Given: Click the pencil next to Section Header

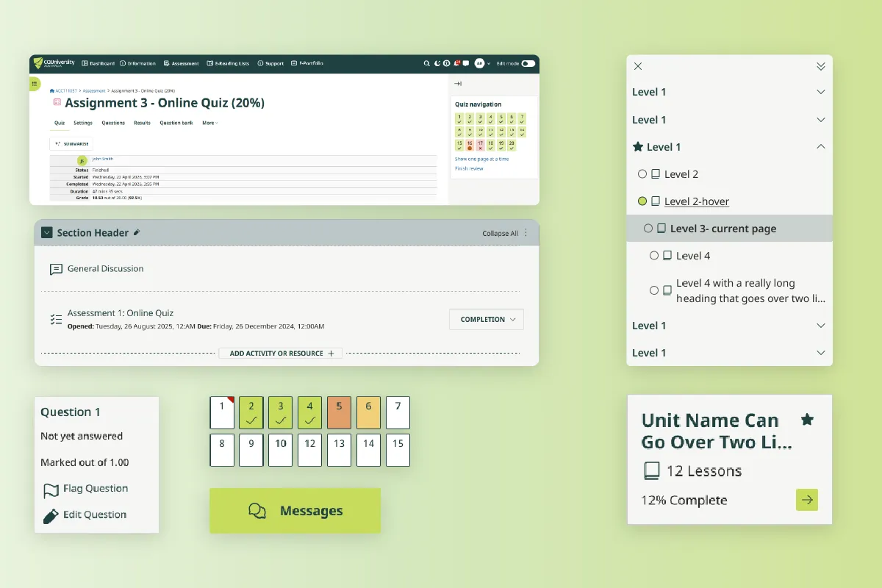Looking at the screenshot, I should (137, 232).
